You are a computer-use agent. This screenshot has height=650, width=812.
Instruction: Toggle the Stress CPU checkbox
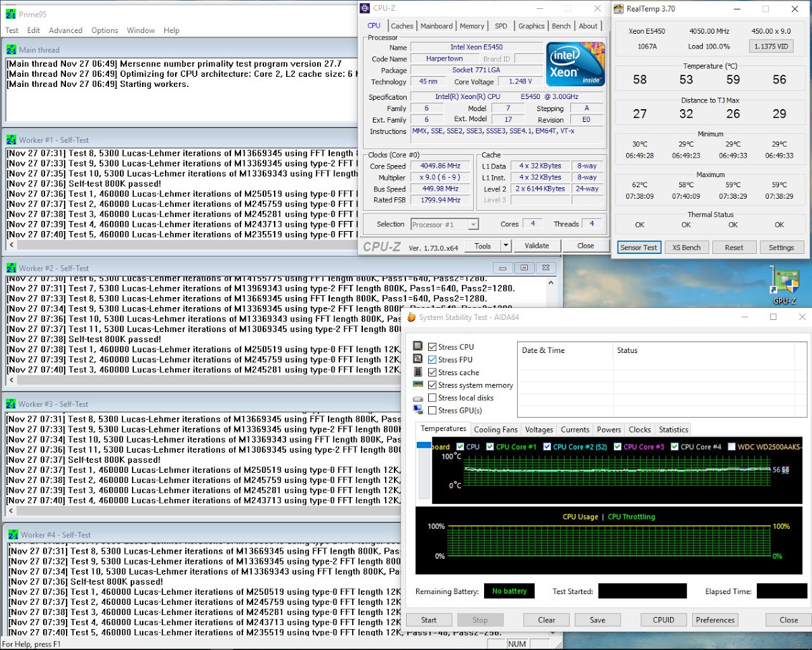pyautogui.click(x=432, y=347)
